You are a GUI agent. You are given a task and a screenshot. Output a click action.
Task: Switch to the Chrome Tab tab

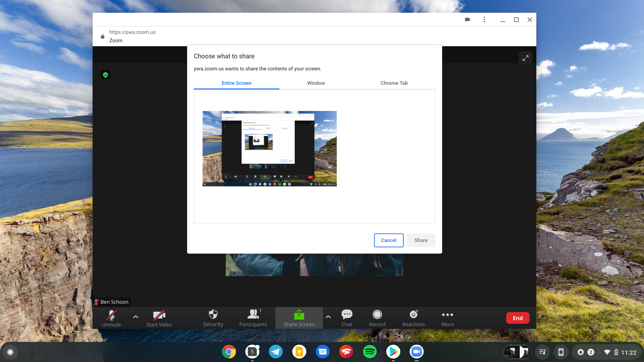pos(394,83)
